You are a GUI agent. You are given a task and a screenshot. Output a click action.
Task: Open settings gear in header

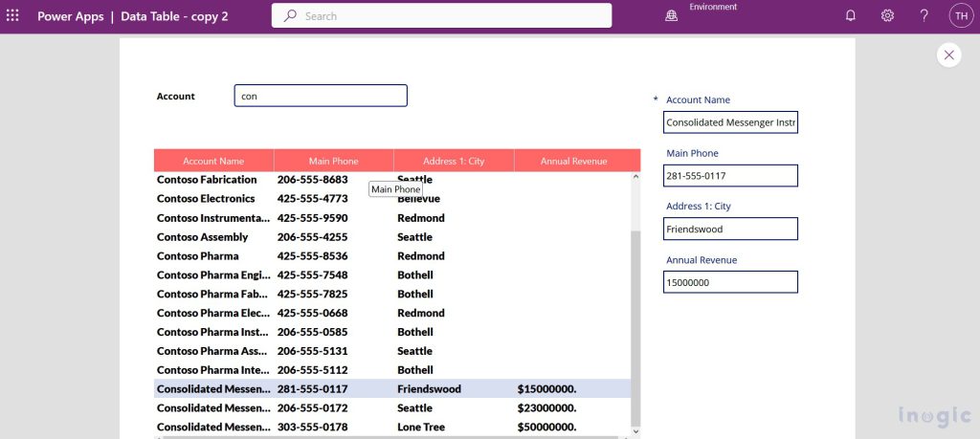coord(887,16)
